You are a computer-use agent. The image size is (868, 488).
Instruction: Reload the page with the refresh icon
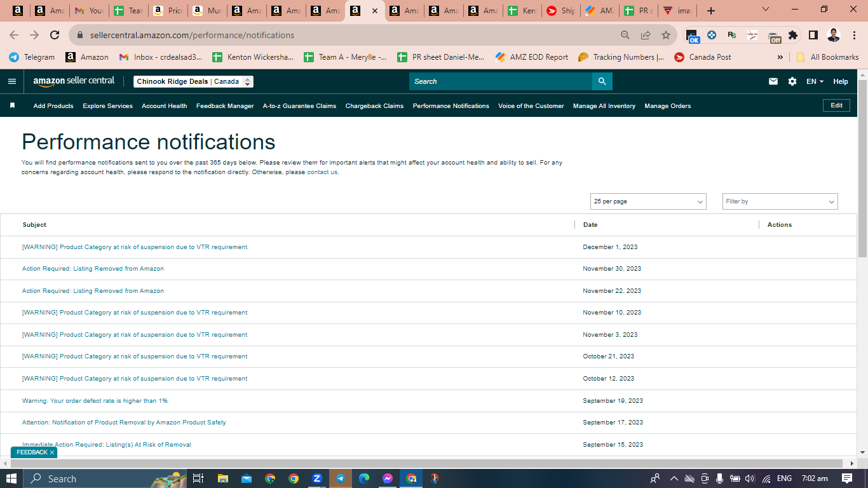[x=55, y=35]
